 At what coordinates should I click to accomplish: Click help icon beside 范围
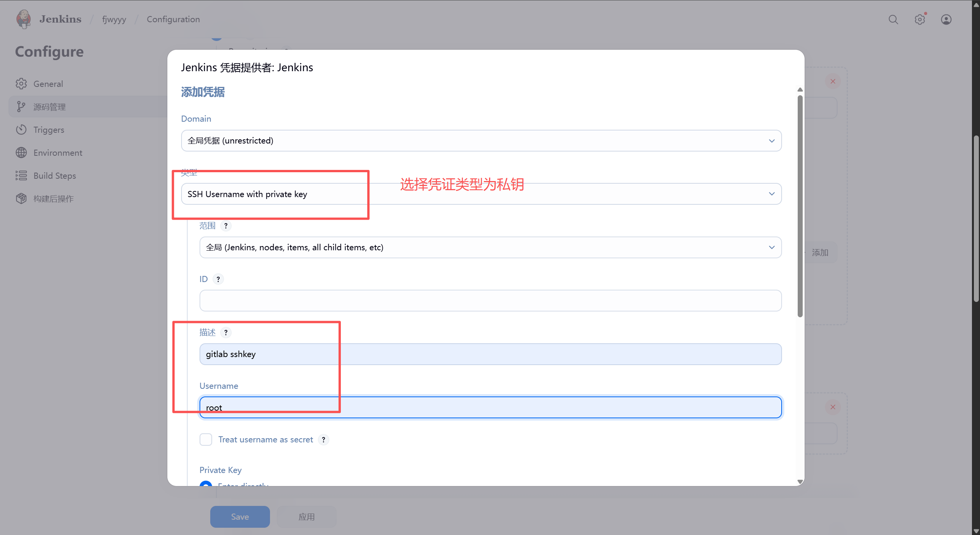(226, 226)
